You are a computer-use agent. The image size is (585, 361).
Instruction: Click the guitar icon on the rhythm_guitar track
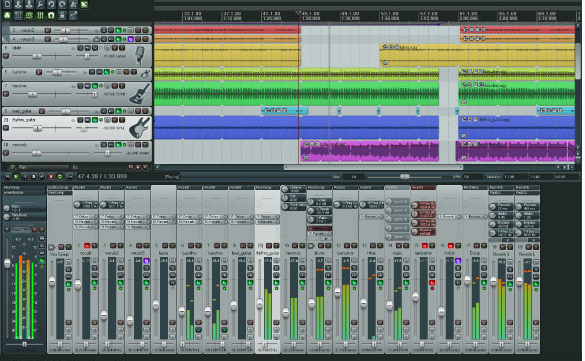[140, 128]
